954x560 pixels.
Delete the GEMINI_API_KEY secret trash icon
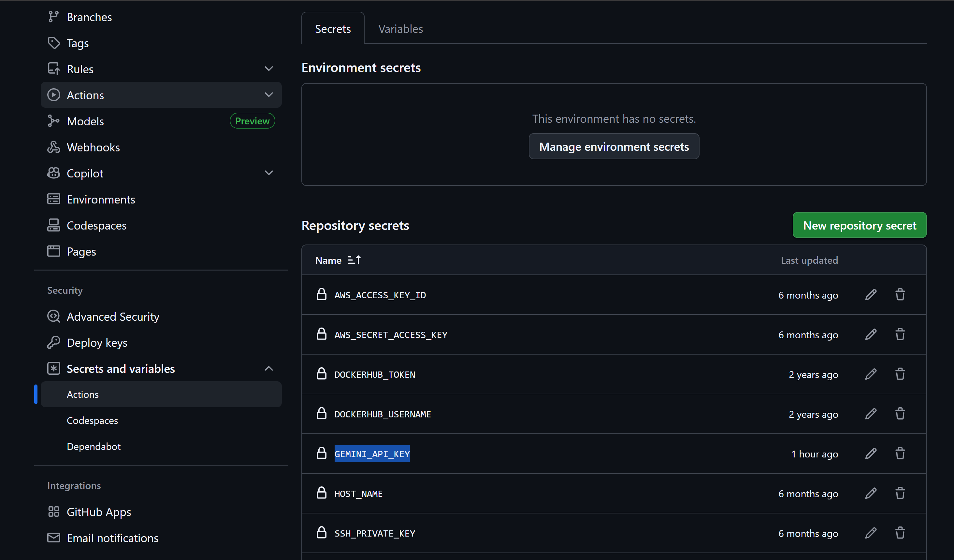[900, 454]
